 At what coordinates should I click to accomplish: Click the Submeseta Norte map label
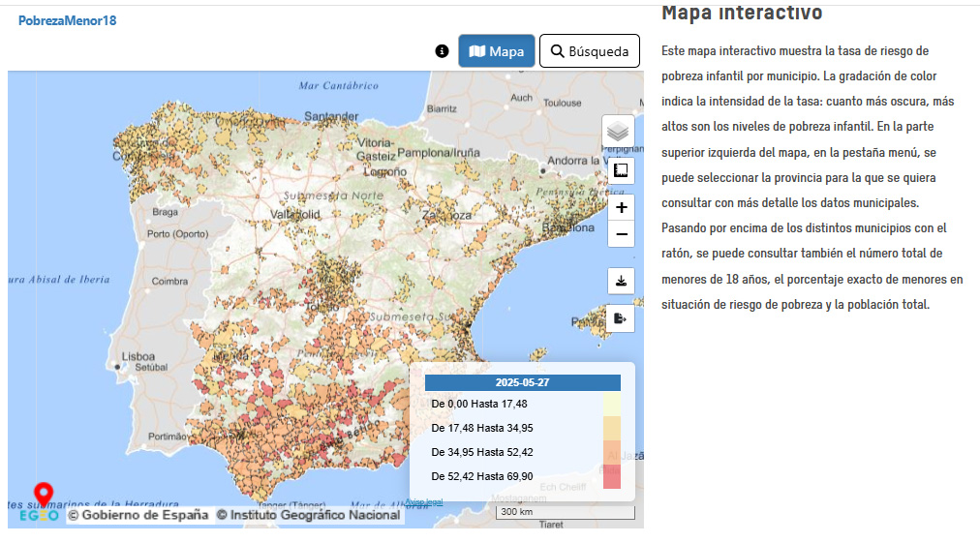pyautogui.click(x=333, y=196)
